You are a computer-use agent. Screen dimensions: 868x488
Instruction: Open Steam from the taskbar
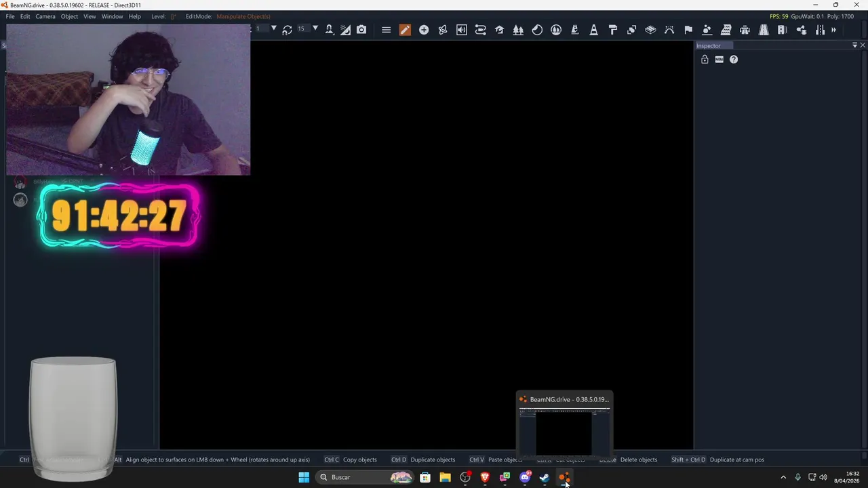point(544,477)
